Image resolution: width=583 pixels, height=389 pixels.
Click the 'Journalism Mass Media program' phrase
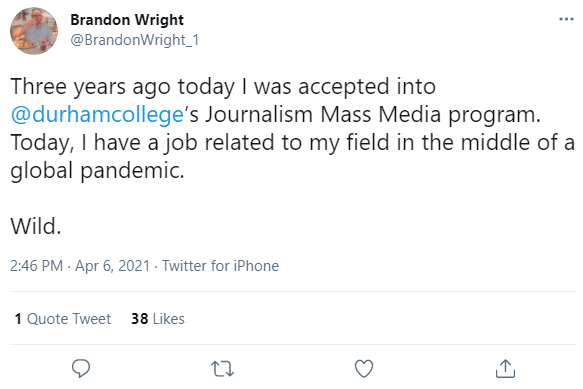click(372, 115)
